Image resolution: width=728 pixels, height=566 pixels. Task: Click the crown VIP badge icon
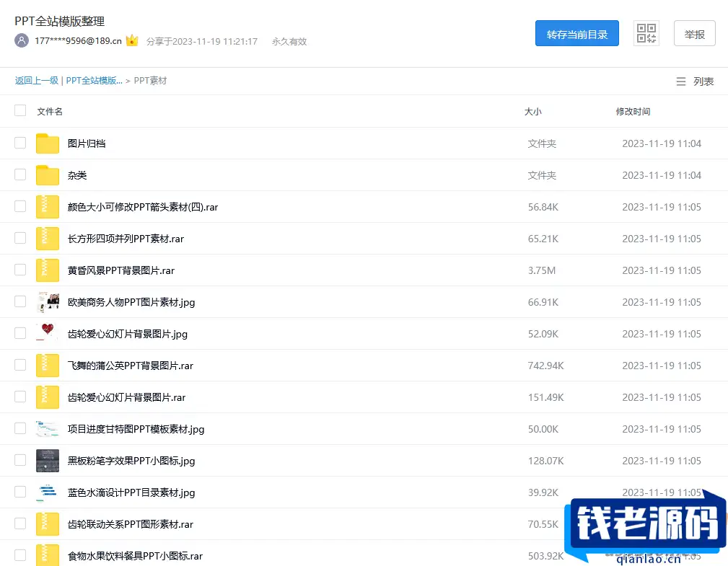(132, 40)
